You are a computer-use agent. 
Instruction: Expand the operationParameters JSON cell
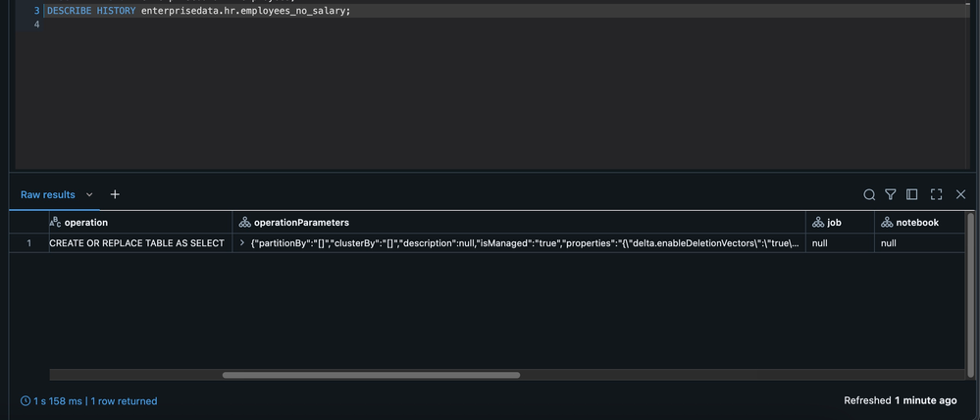click(x=243, y=243)
